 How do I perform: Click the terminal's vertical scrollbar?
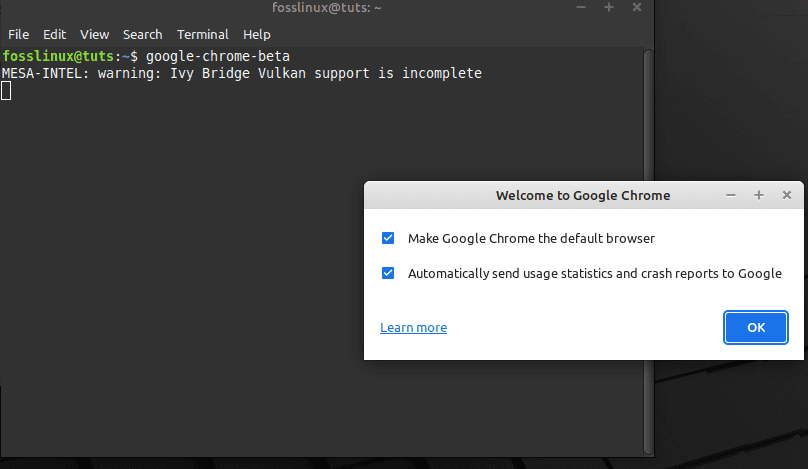click(x=649, y=252)
